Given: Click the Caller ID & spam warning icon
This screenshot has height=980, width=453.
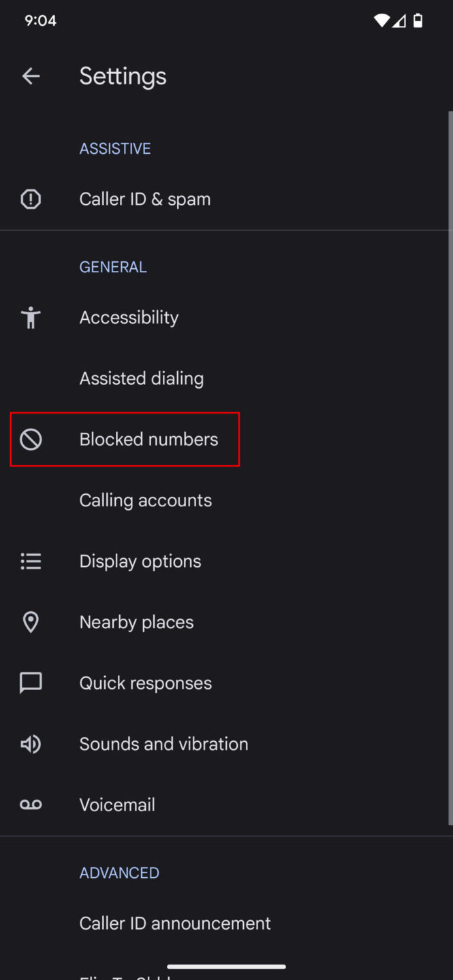Looking at the screenshot, I should 31,199.
